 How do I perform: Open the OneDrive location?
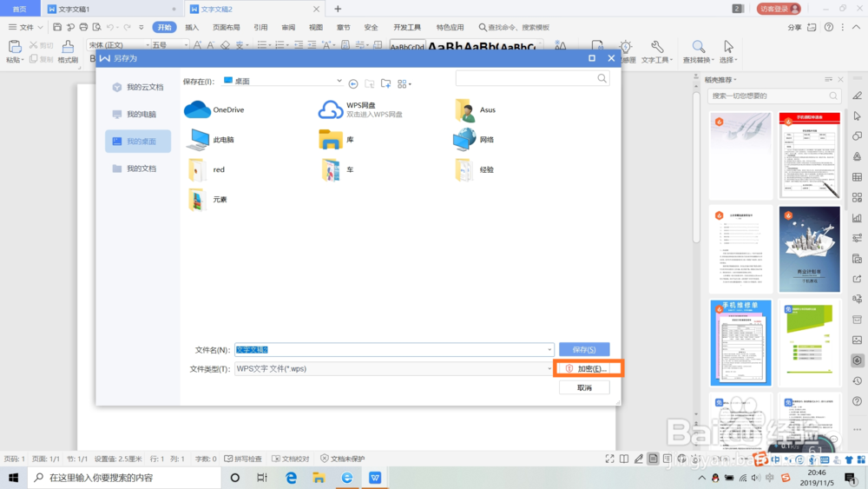pyautogui.click(x=214, y=109)
